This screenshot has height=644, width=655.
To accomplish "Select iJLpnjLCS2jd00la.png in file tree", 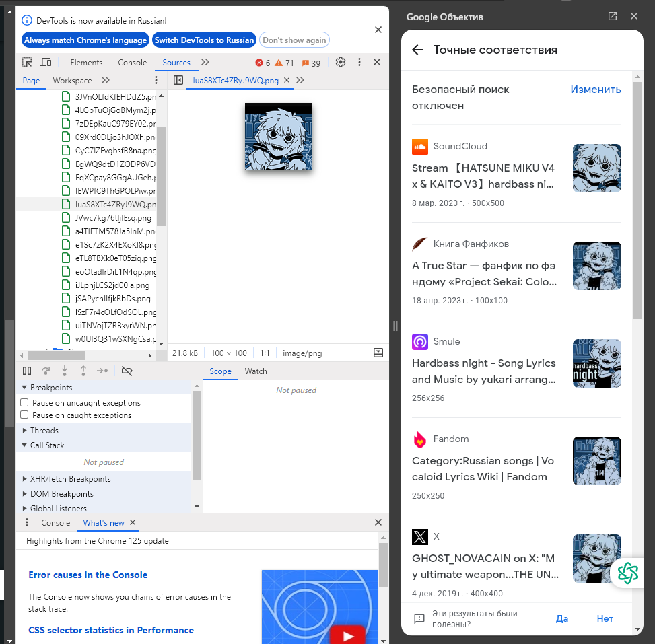I will click(x=112, y=285).
